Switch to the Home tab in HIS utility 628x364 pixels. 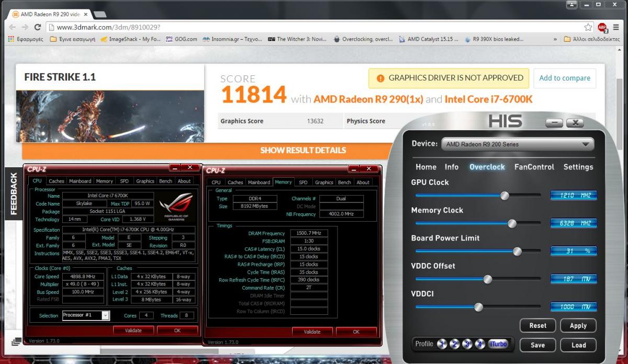click(x=426, y=167)
